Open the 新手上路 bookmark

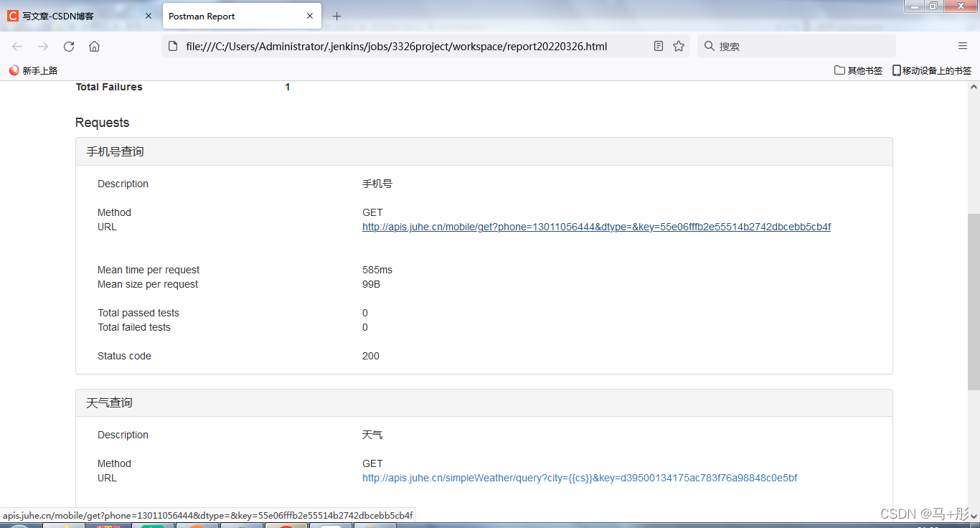pos(33,70)
